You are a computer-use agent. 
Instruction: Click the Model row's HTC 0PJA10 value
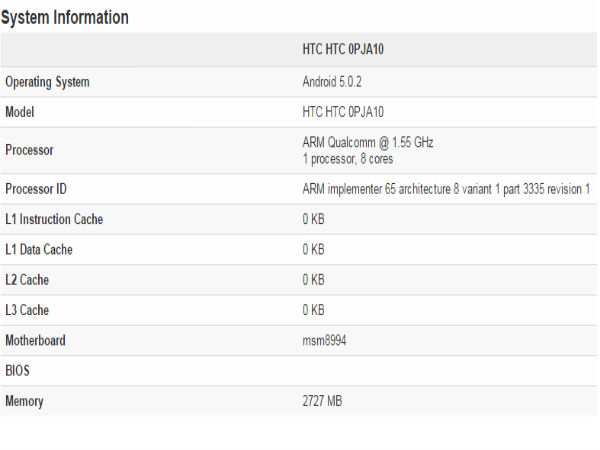click(x=345, y=112)
